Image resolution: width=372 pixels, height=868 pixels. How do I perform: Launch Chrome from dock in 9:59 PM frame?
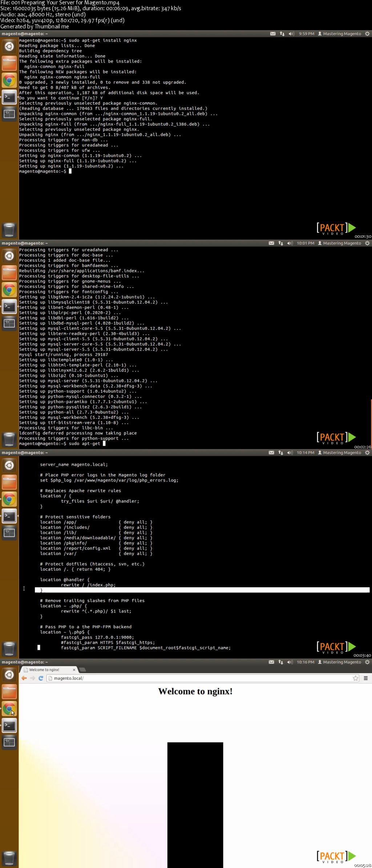click(9, 80)
